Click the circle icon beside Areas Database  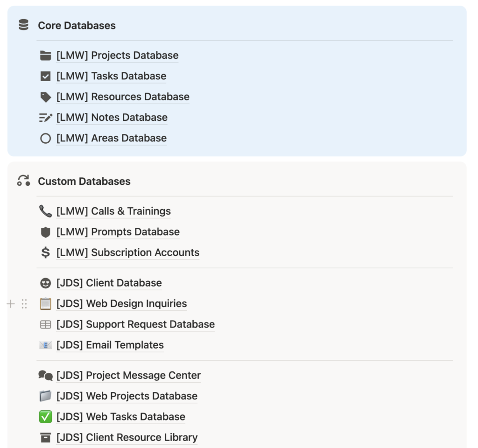[45, 138]
